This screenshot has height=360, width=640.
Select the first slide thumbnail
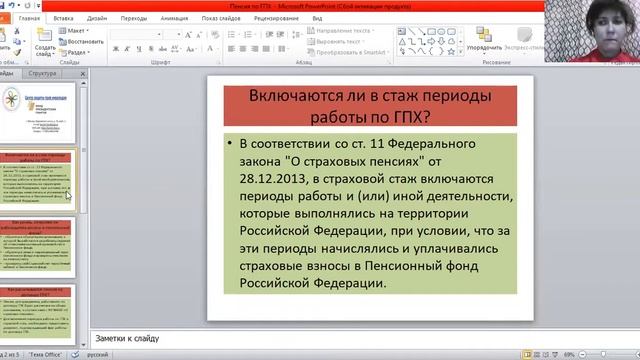point(38,112)
